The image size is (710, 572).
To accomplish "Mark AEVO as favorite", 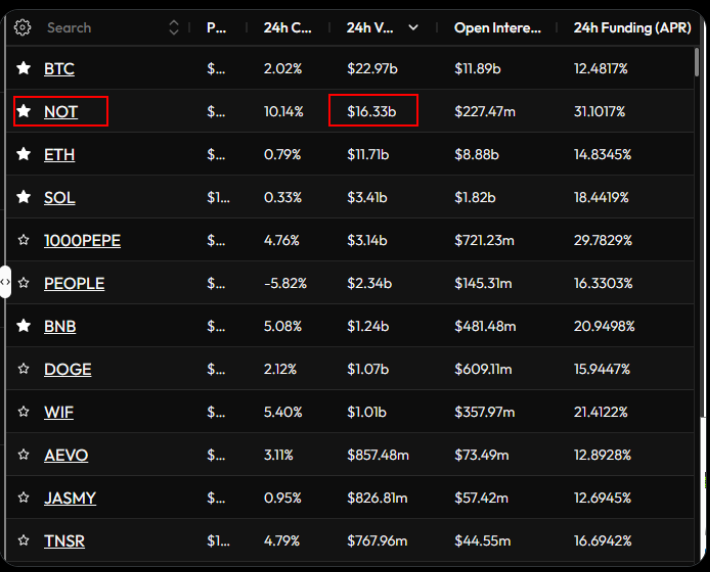I will [x=24, y=456].
